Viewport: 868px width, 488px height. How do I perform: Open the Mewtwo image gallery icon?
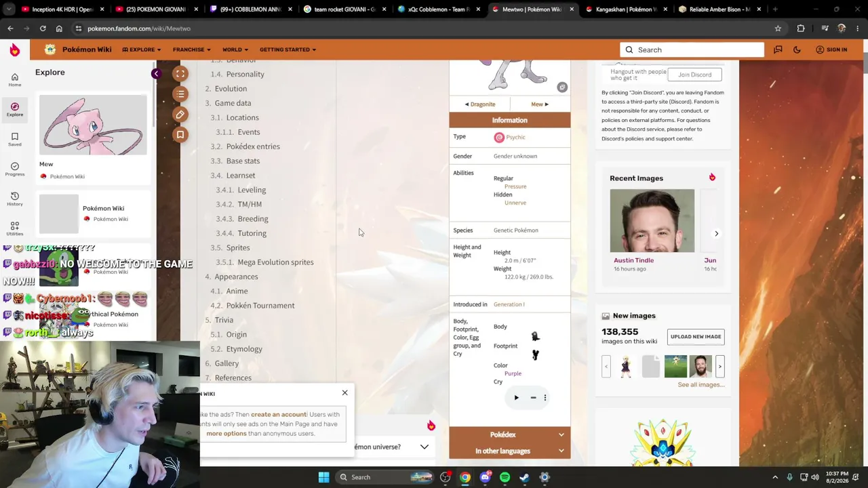(x=562, y=87)
